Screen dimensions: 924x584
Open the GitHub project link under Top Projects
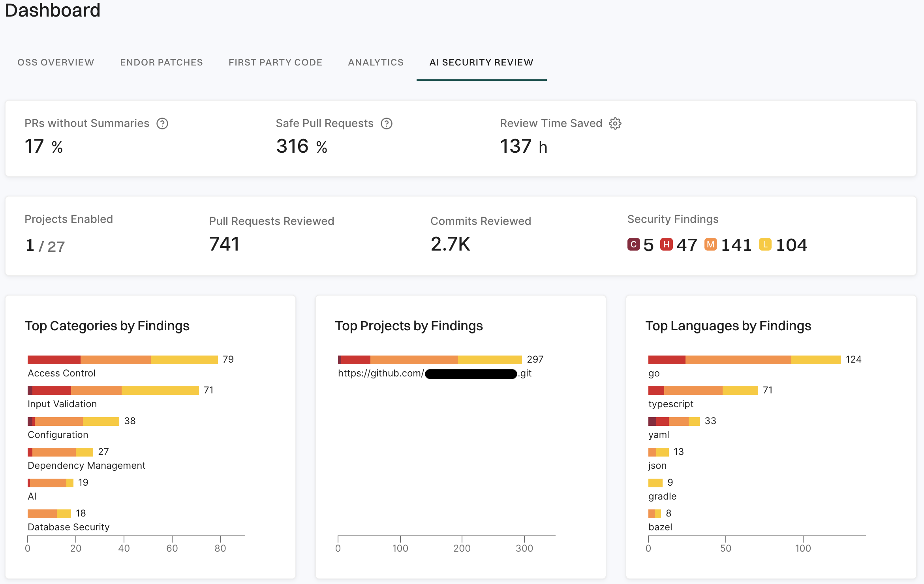[x=434, y=373]
